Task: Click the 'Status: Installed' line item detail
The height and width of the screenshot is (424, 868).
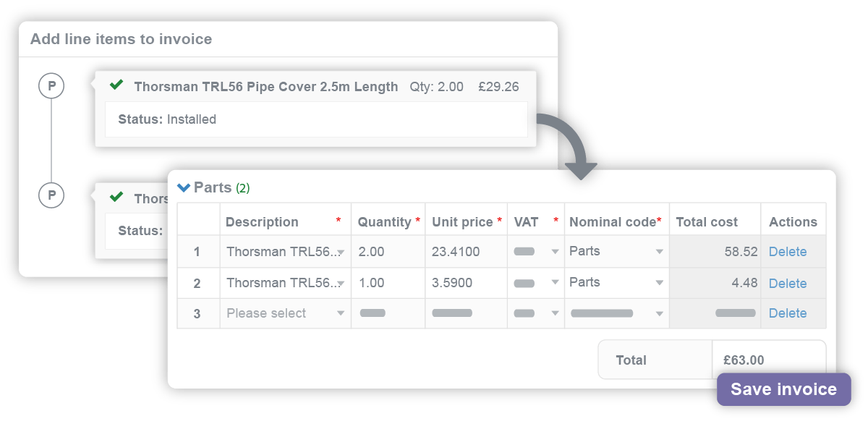Action: pyautogui.click(x=166, y=119)
